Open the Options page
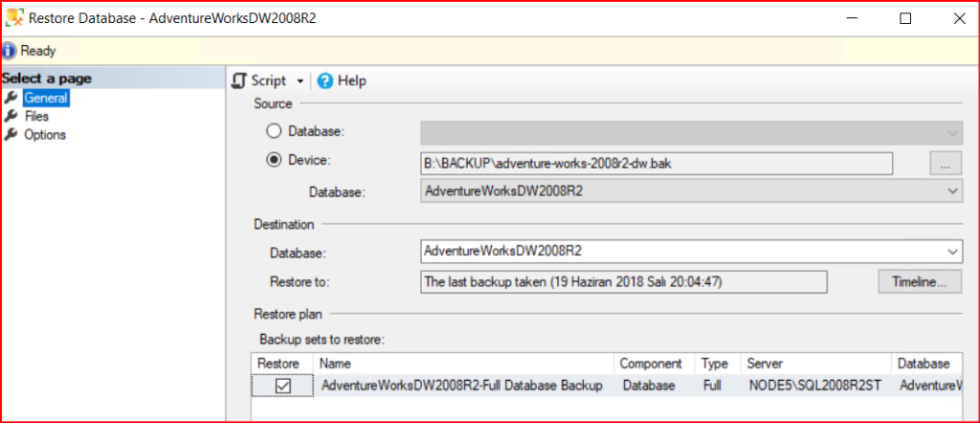This screenshot has height=423, width=980. 44,134
